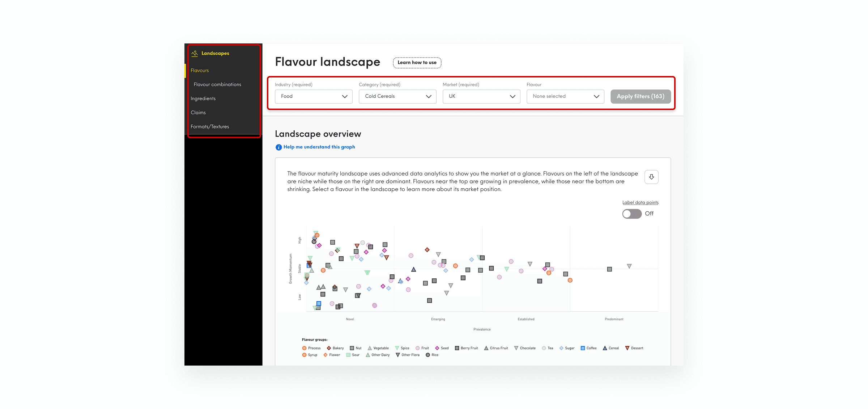Click the Flower legend diamond icon
Viewport: 868px width, 409px height.
point(325,355)
